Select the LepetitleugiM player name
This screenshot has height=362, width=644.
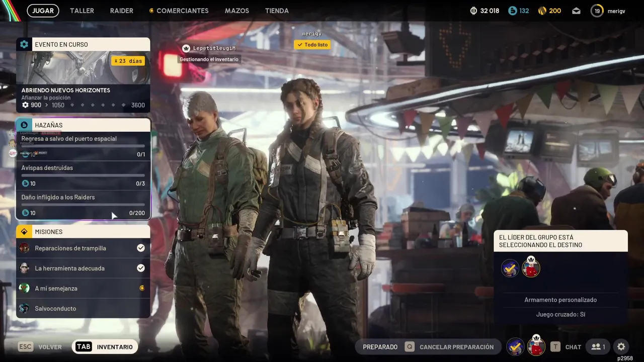pos(214,48)
